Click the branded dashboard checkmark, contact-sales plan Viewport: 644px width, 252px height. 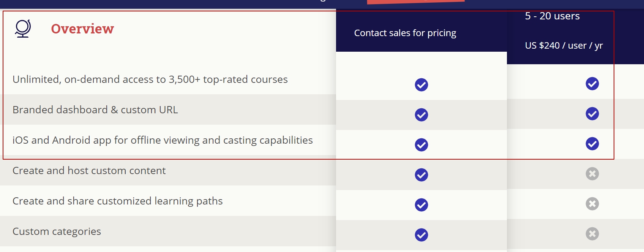421,115
